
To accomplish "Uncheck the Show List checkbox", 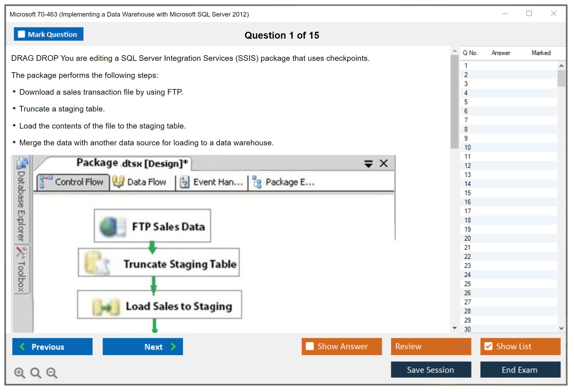I will coord(488,346).
